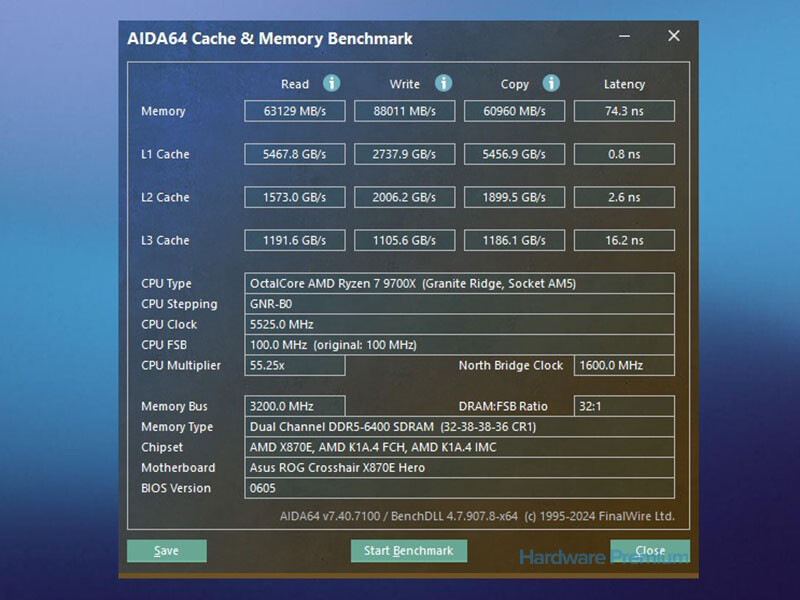Click the Save button

167,551
